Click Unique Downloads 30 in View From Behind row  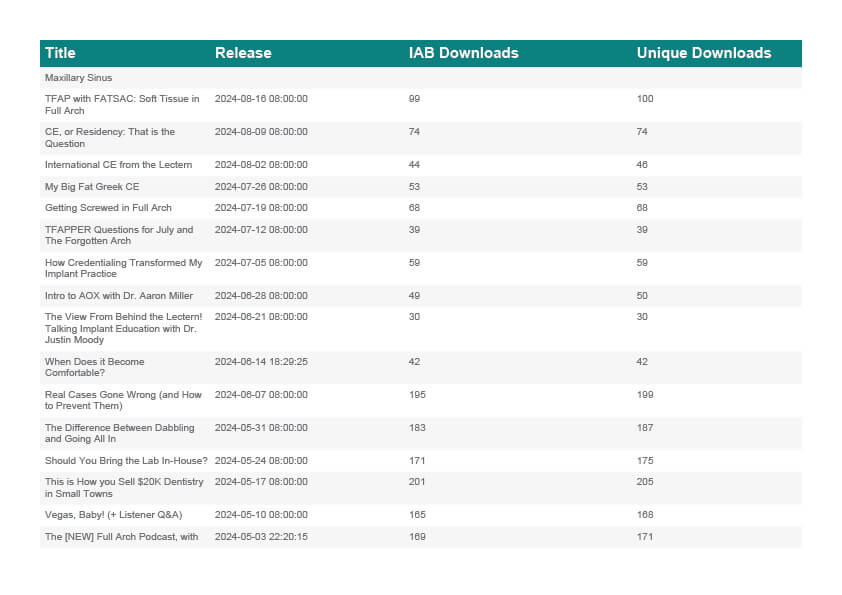point(642,317)
